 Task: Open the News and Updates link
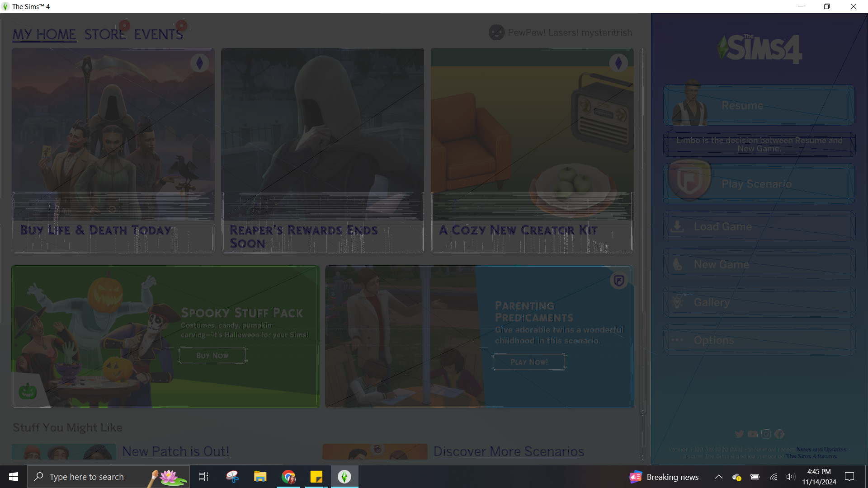pos(821,449)
